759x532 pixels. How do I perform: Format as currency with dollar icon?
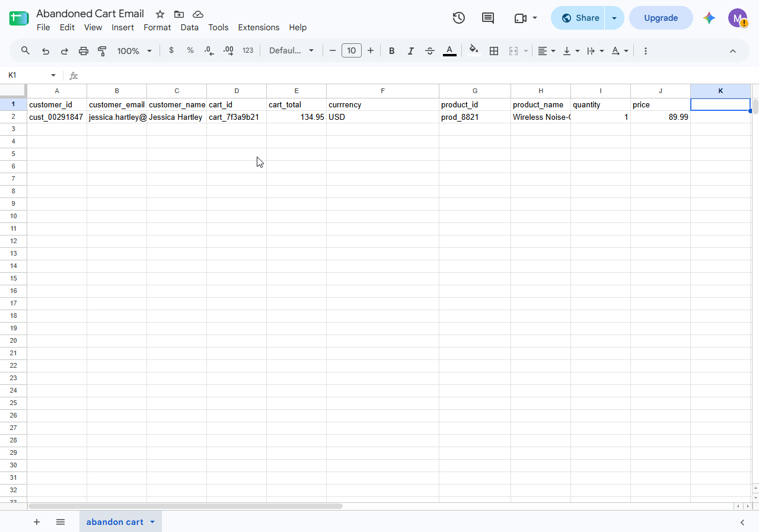pyautogui.click(x=171, y=51)
